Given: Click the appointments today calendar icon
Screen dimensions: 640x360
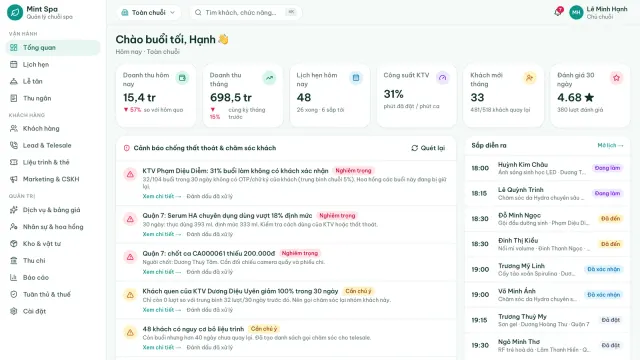Looking at the screenshot, I should click(x=356, y=78).
